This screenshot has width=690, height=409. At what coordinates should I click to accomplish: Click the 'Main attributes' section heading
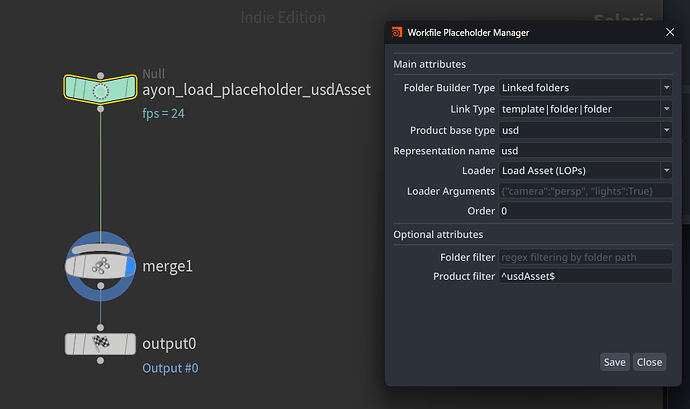(429, 64)
